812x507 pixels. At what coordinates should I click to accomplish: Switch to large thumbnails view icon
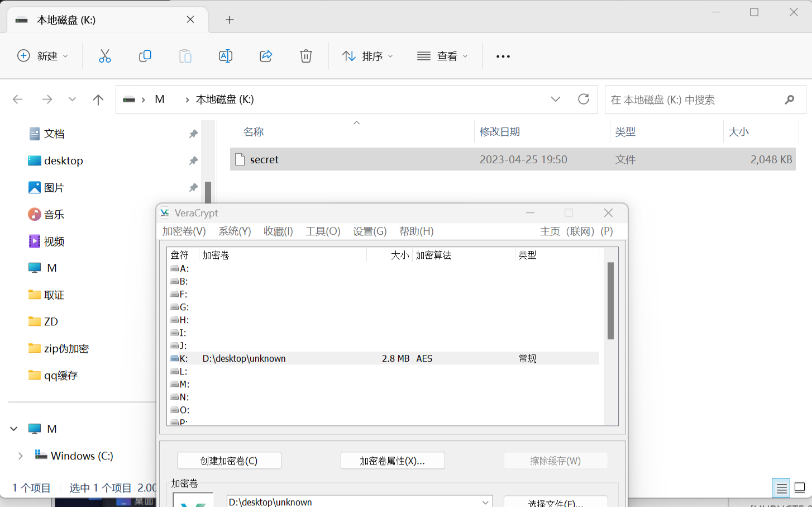pyautogui.click(x=800, y=488)
